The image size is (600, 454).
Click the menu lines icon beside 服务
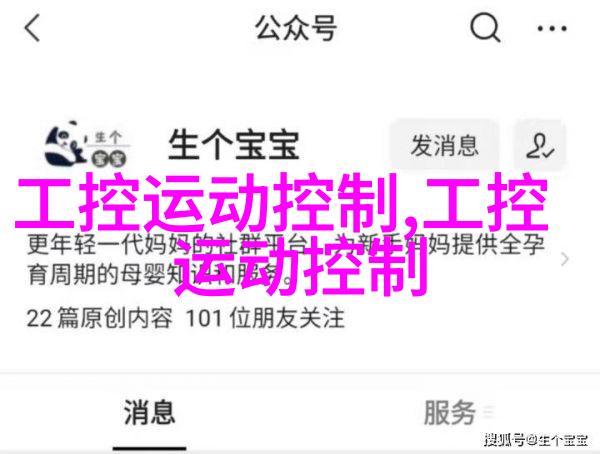click(488, 413)
